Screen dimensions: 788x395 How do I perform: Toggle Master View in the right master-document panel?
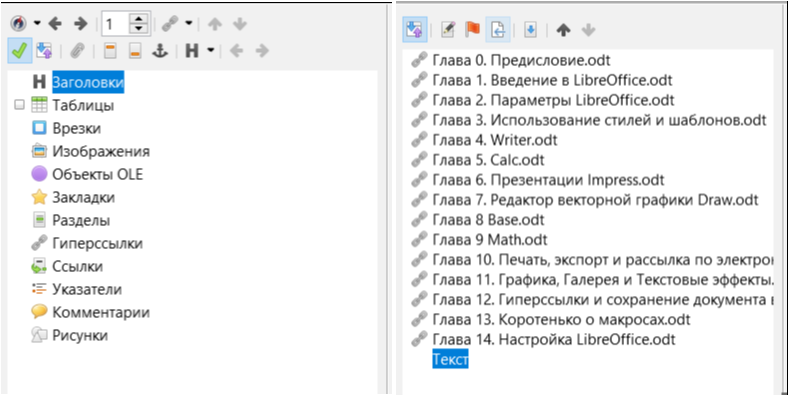pos(415,30)
